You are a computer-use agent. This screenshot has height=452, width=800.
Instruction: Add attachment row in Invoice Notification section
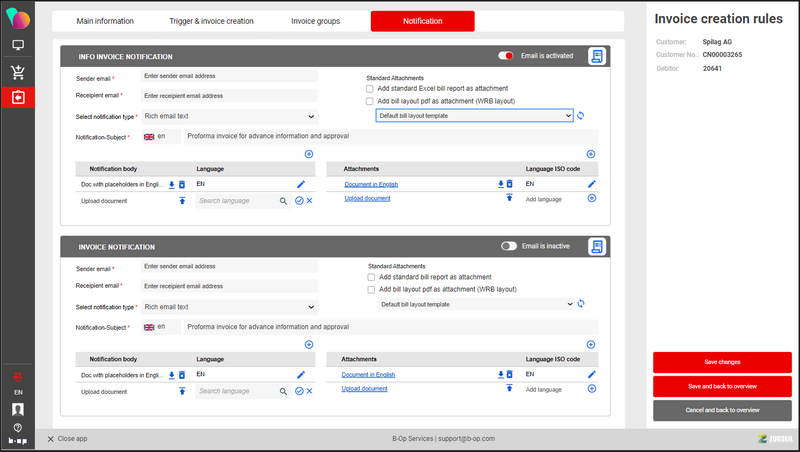pyautogui.click(x=591, y=344)
